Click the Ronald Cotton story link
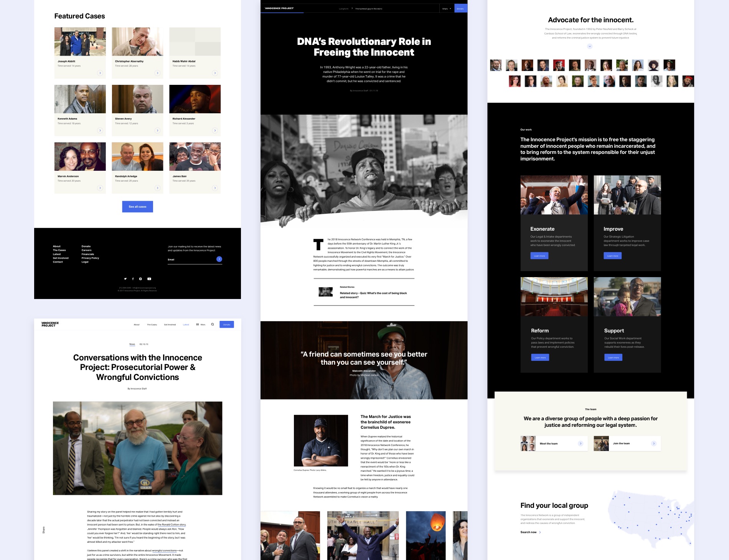Viewport: 729px width, 560px height. [x=173, y=525]
